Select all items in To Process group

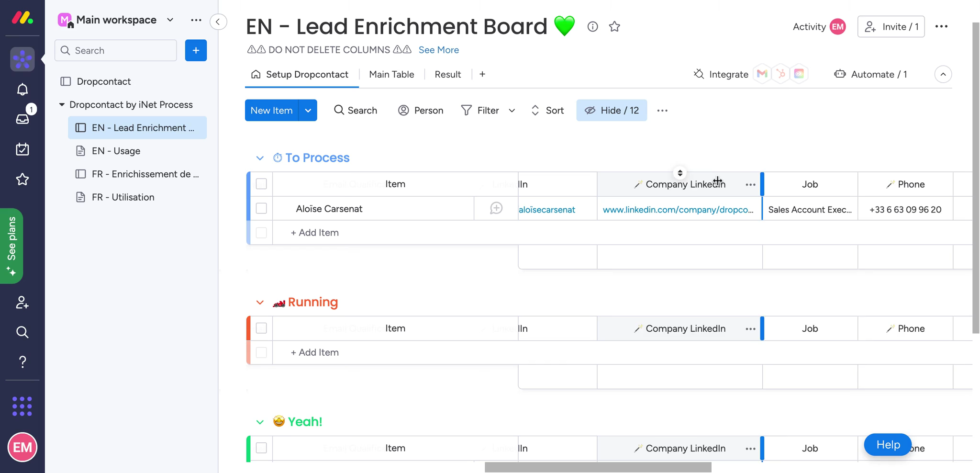point(261,184)
